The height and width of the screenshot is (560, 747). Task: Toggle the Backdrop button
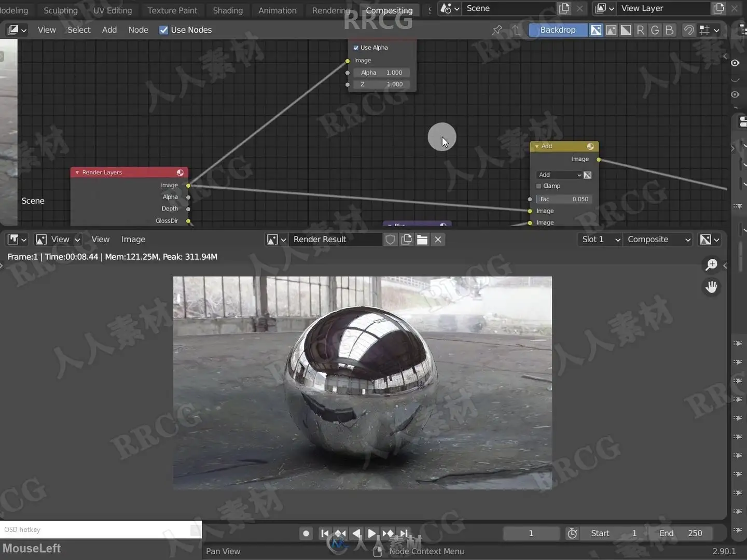click(x=558, y=30)
